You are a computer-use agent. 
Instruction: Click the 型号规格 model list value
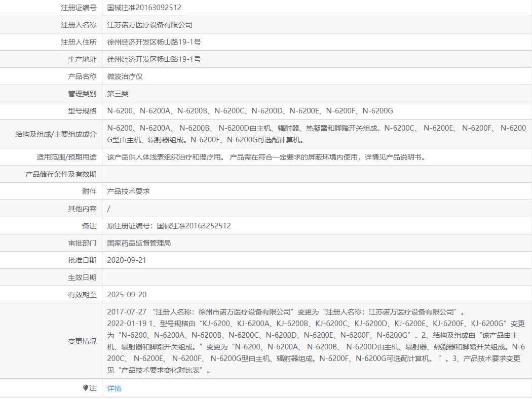pos(250,111)
